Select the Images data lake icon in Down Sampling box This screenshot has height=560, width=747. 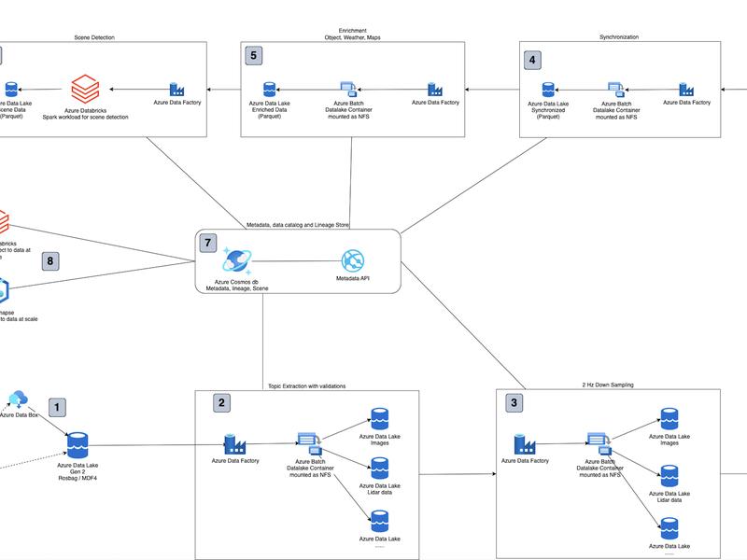[669, 419]
